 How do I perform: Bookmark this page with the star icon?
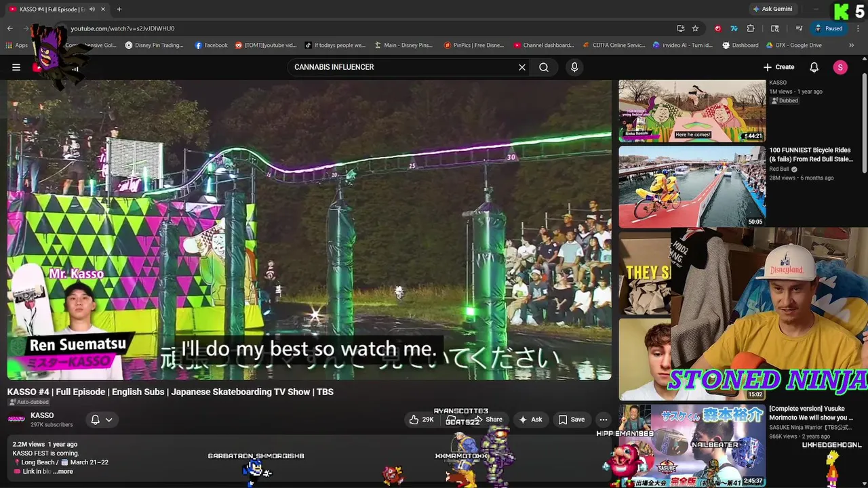[695, 28]
